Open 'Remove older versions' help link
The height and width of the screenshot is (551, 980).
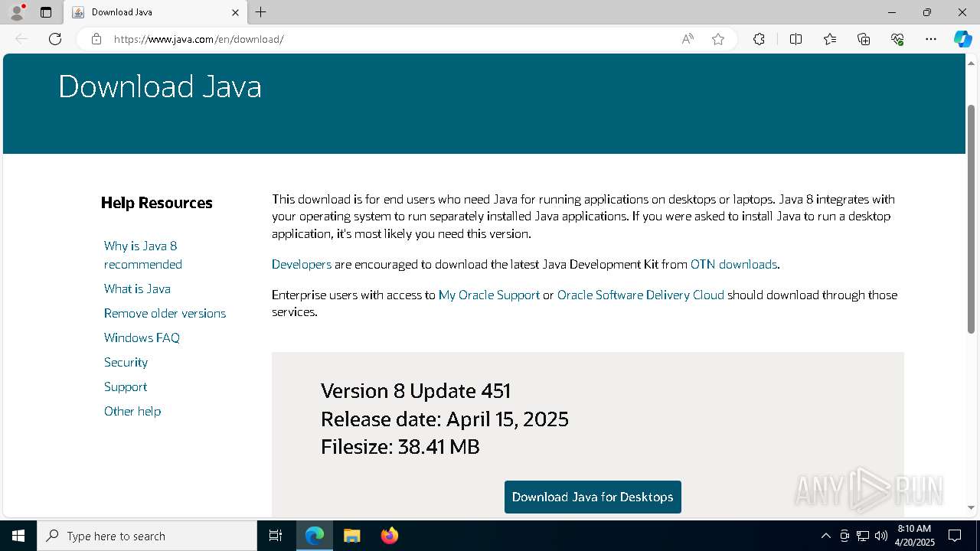coord(165,313)
